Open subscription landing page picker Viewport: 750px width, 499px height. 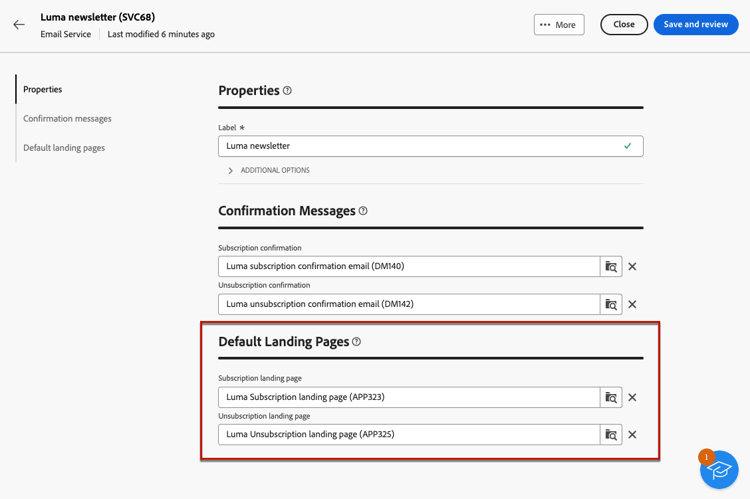611,397
